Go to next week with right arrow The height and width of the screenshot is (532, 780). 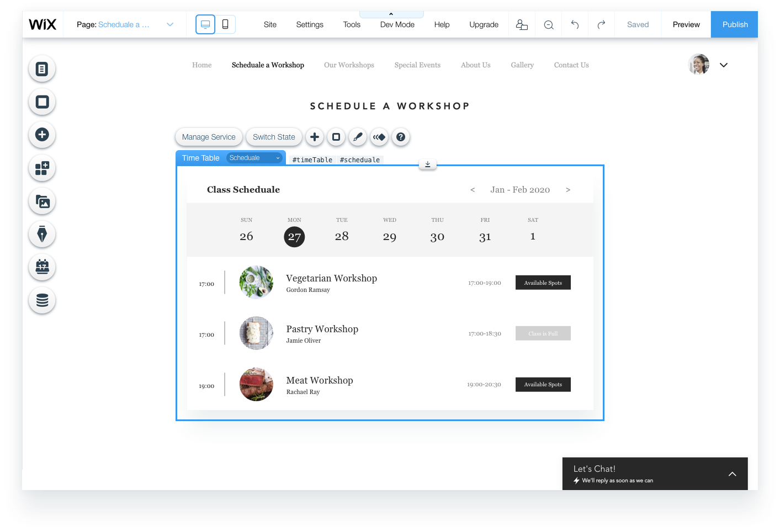coord(568,190)
